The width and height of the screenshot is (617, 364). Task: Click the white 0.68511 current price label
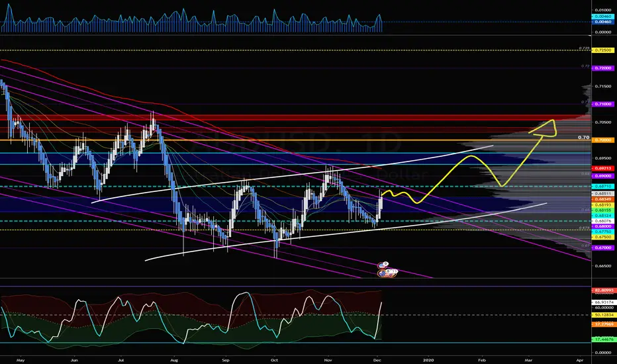pos(603,194)
